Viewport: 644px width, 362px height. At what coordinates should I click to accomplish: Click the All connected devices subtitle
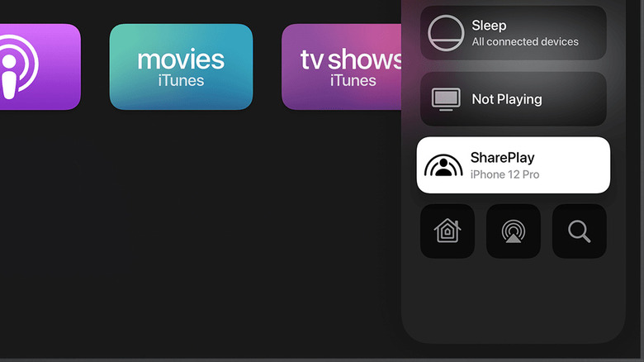click(525, 41)
